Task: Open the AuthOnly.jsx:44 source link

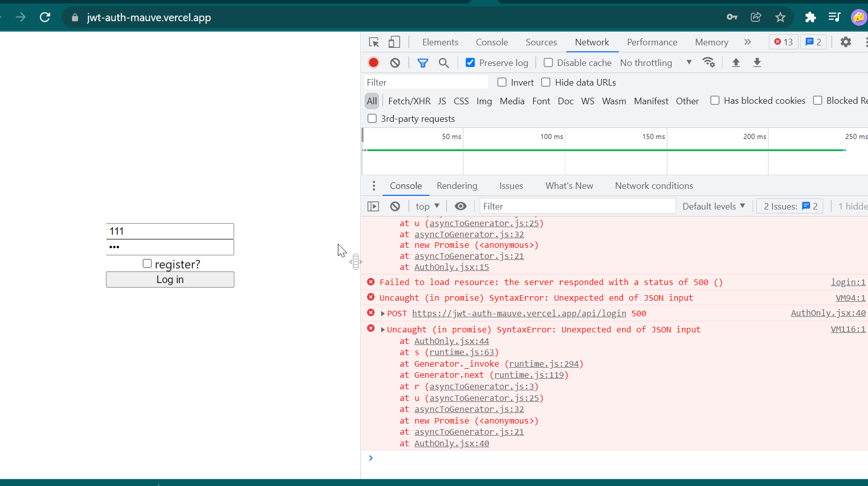Action: pyautogui.click(x=452, y=341)
